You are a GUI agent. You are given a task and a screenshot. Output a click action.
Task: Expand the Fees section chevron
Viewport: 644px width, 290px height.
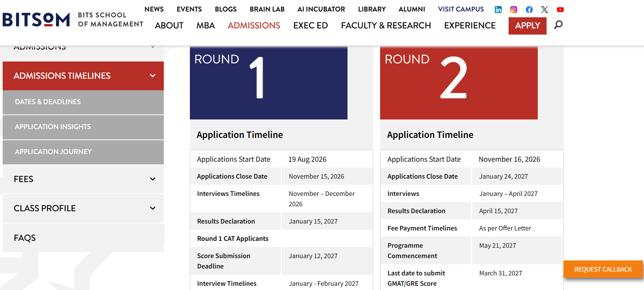tap(153, 179)
